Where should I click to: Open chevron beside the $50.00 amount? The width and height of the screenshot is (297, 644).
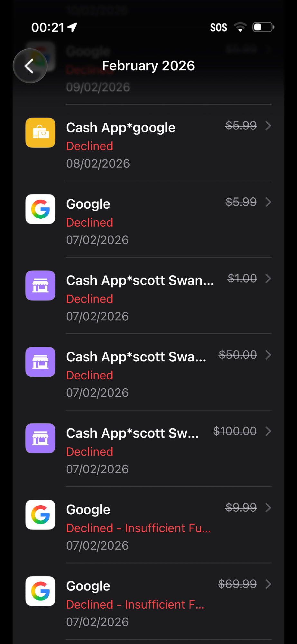(268, 355)
